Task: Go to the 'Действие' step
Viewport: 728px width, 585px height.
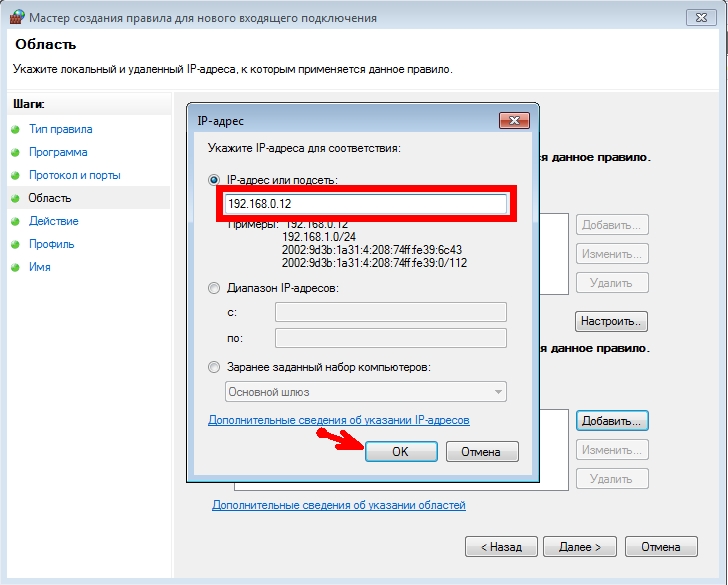Action: click(x=53, y=221)
